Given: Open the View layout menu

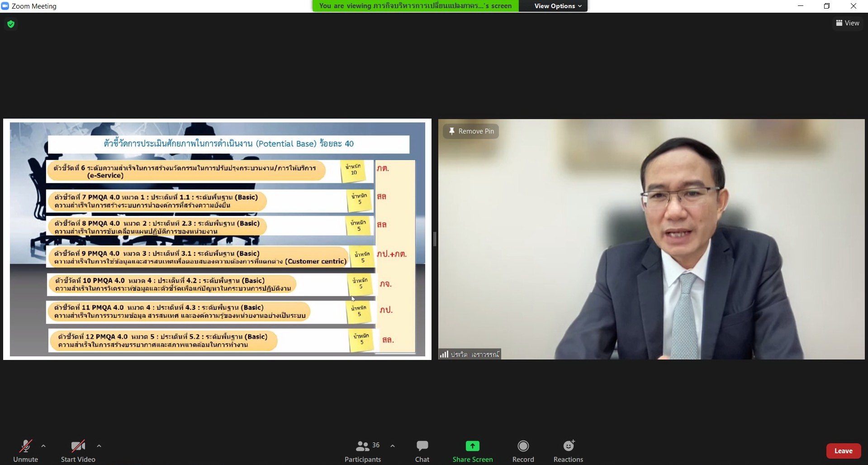Looking at the screenshot, I should (848, 23).
